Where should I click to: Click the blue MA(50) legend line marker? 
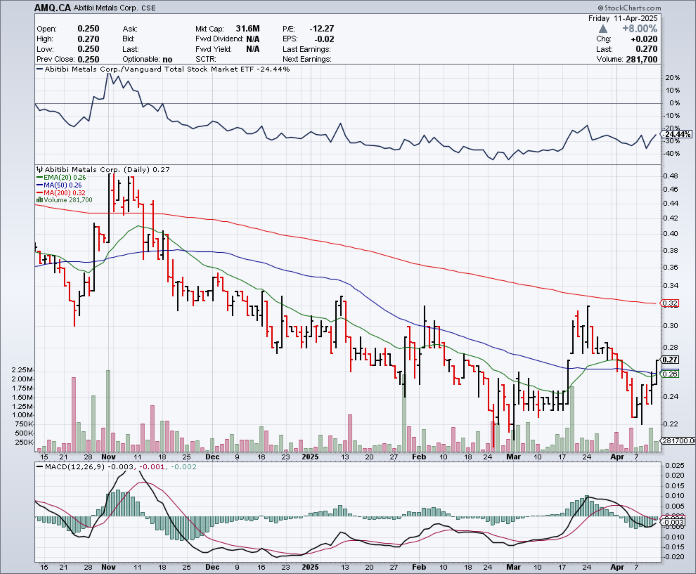pos(39,186)
